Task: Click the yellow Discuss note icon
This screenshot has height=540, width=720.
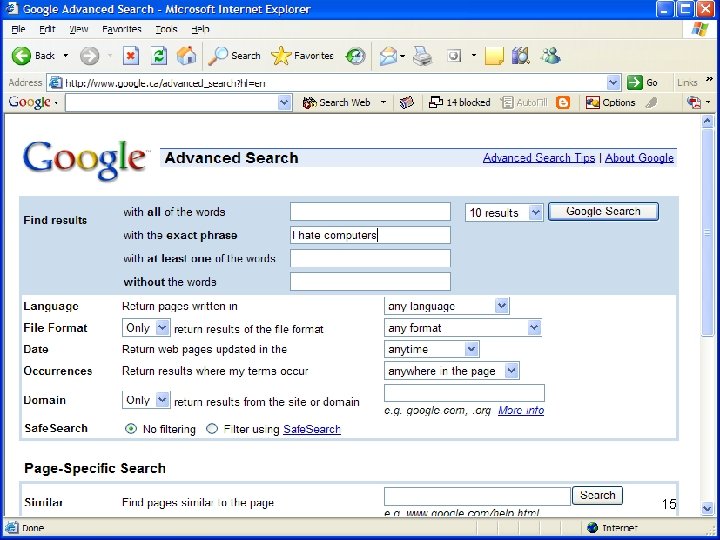Action: pos(494,56)
